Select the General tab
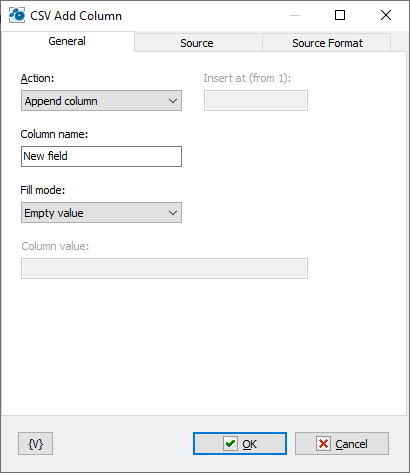This screenshot has width=410, height=473. tap(67, 41)
